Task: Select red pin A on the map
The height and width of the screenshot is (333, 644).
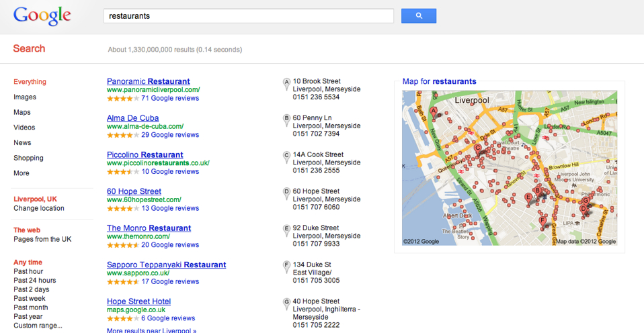Action: 433,112
